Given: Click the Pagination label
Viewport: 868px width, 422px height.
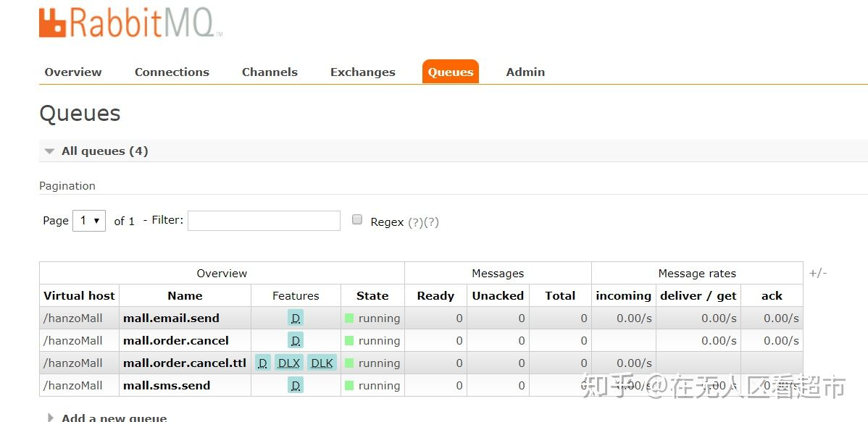Looking at the screenshot, I should (67, 186).
